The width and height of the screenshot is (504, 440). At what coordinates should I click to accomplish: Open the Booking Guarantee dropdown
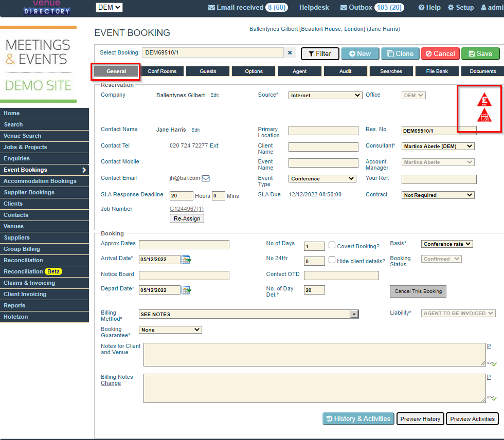pos(170,330)
